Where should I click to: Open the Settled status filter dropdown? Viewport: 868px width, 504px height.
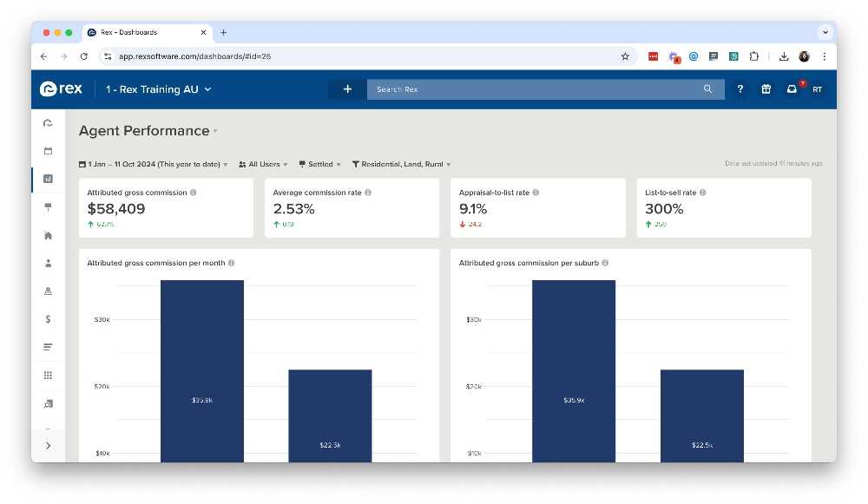coord(319,164)
